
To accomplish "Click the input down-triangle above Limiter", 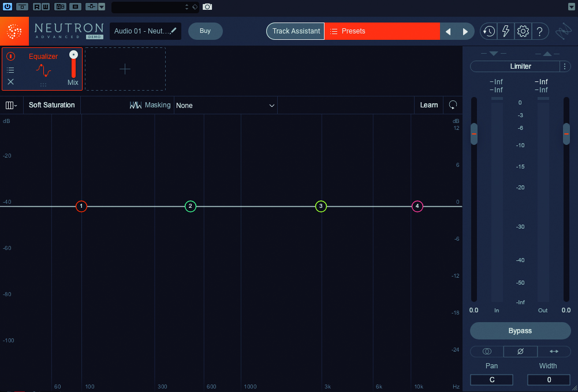I will (494, 54).
